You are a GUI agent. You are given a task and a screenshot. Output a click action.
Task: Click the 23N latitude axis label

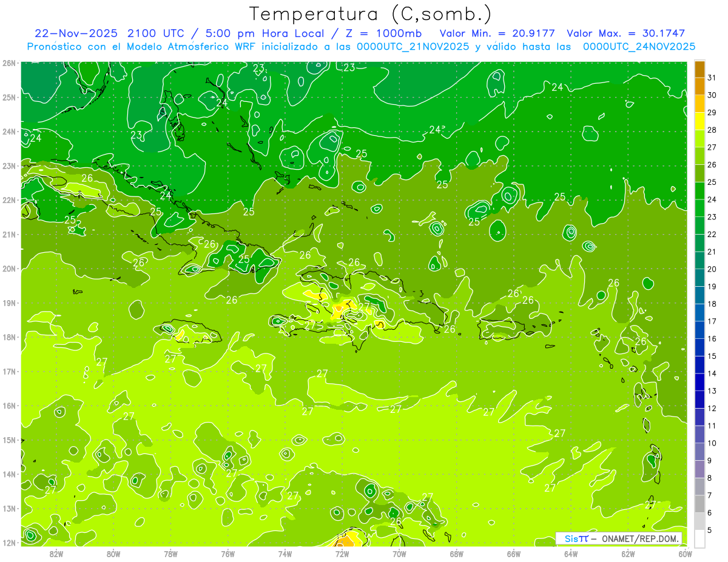pyautogui.click(x=8, y=166)
